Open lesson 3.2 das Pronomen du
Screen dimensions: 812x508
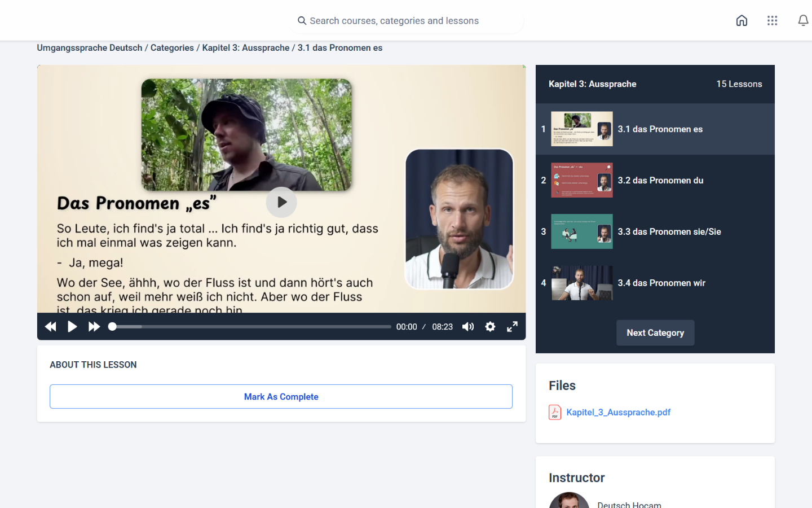click(x=660, y=181)
